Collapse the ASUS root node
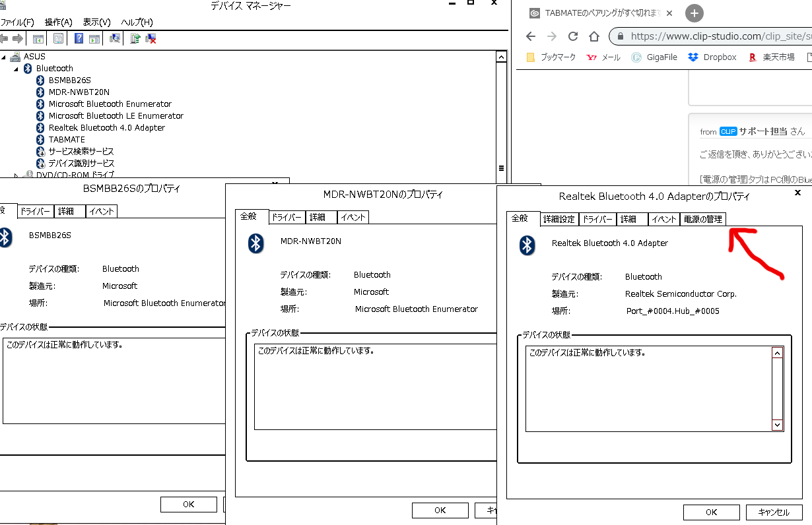This screenshot has height=525, width=812. point(4,57)
